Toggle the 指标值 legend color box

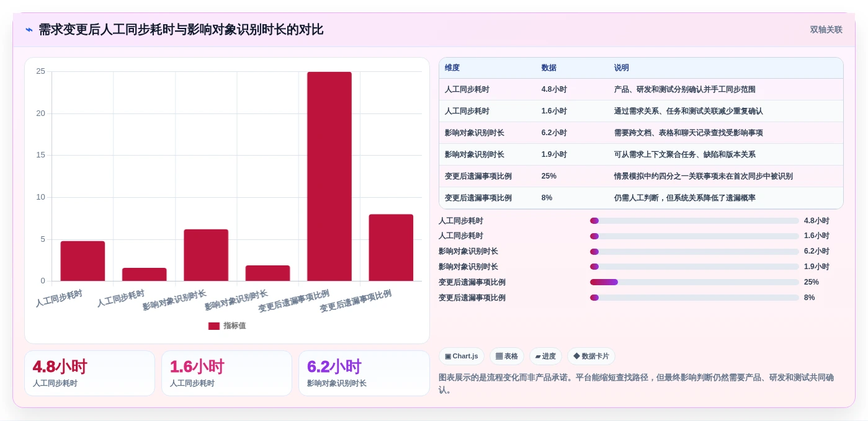point(214,326)
